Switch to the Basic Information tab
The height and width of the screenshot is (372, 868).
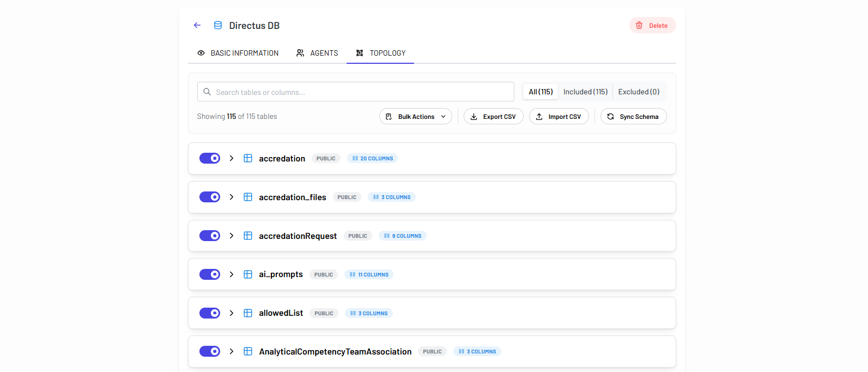(238, 53)
